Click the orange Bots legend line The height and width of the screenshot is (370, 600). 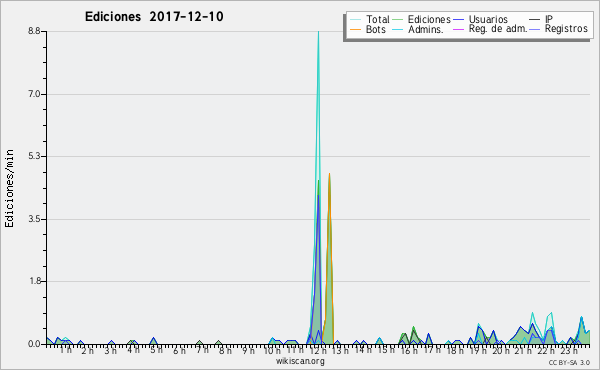(355, 29)
